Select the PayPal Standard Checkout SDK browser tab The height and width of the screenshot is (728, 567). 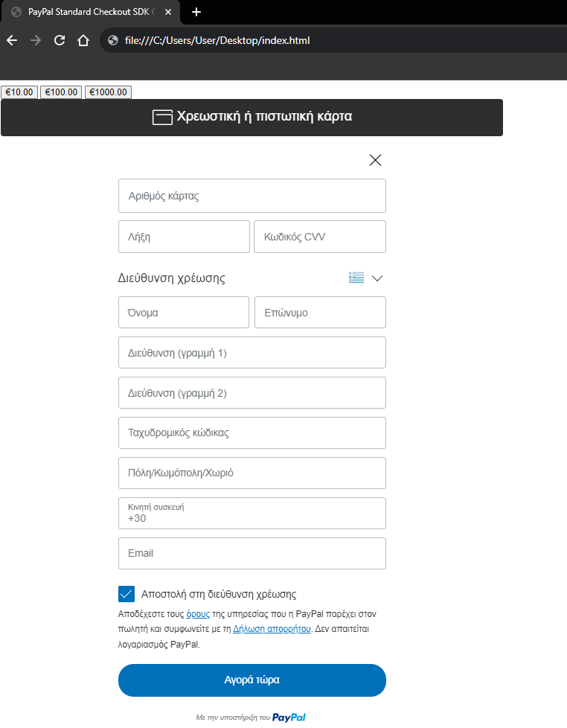[x=89, y=12]
